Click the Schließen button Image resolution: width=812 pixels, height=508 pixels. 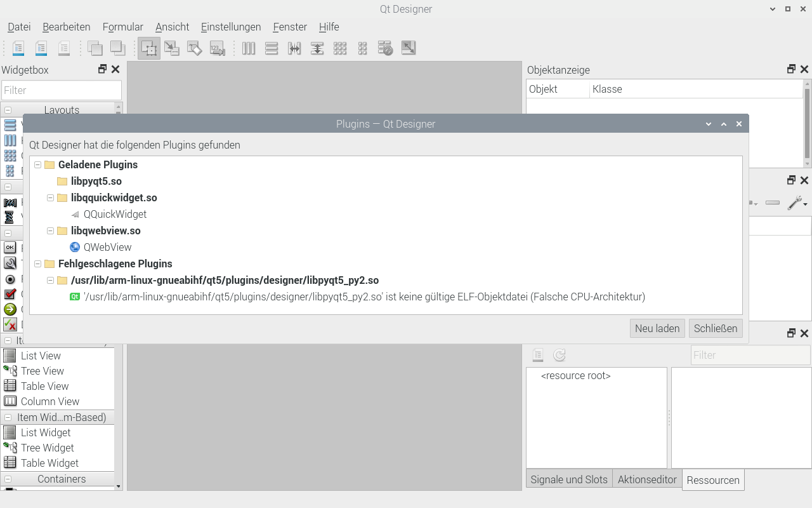point(716,328)
